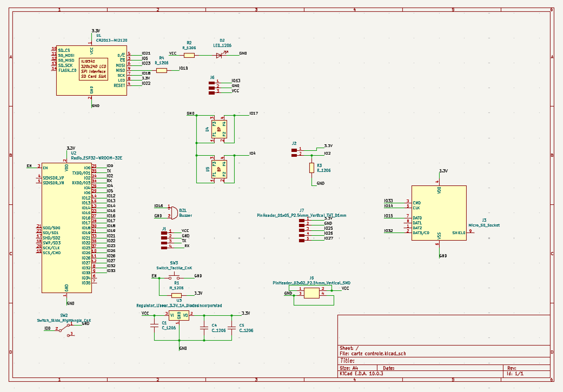563x392 pixels.
Task: Select the BZ1 buzzer symbol
Action: (173, 212)
